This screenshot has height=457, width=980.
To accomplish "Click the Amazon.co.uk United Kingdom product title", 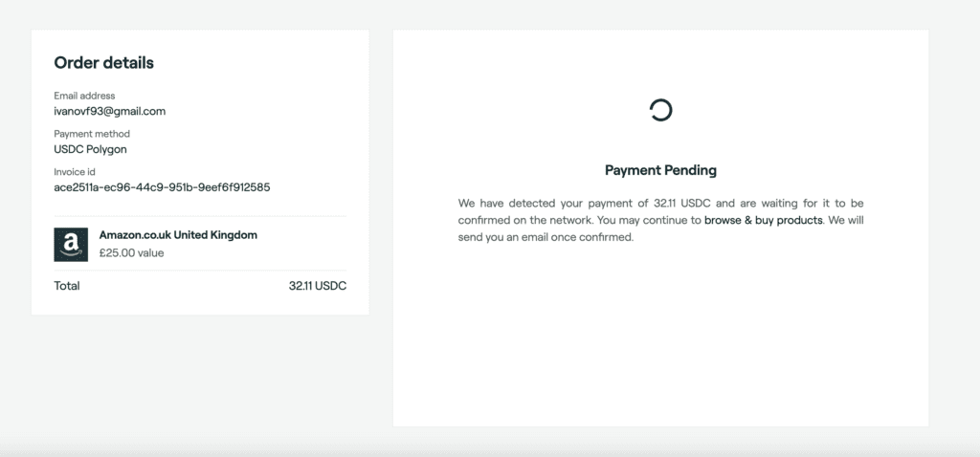I will pos(178,235).
